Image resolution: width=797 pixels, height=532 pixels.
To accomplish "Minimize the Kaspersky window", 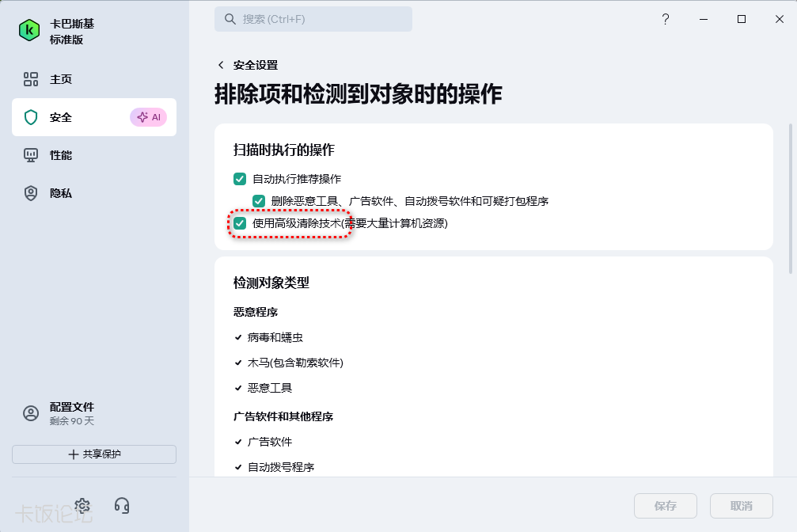I will tap(704, 19).
